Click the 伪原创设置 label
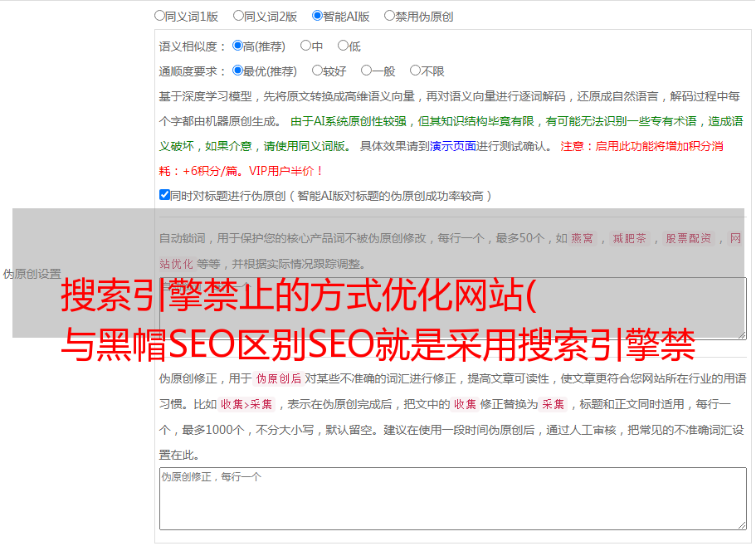This screenshot has width=756, height=546. pos(32,274)
